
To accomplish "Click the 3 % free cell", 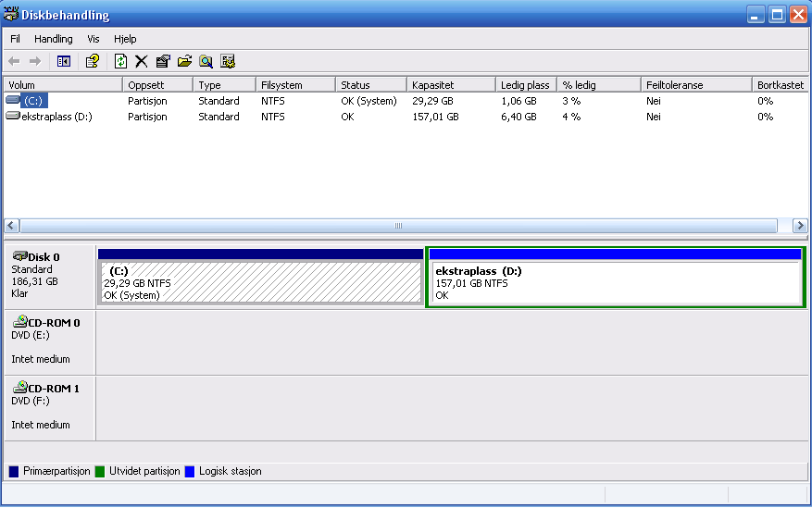I will (571, 101).
